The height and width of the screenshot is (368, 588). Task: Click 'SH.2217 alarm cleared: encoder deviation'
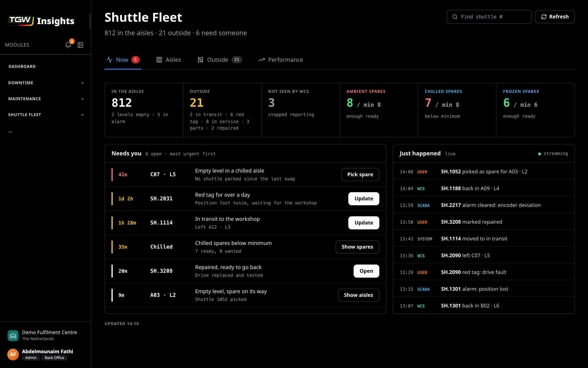(491, 205)
